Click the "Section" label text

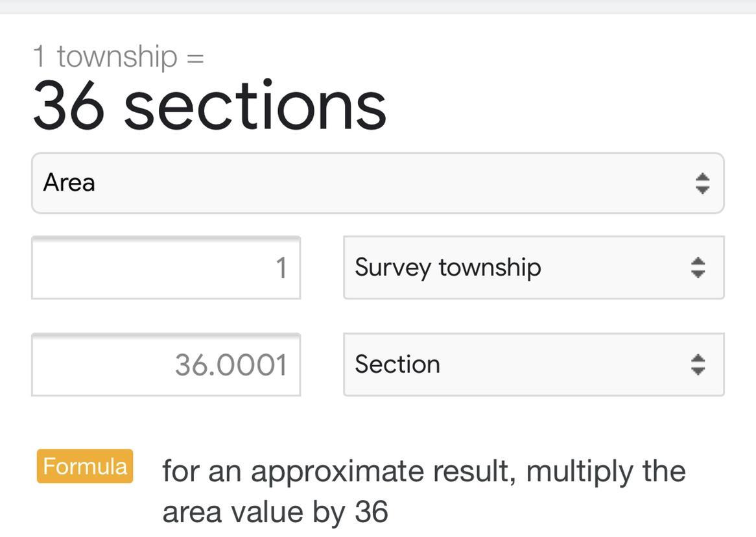click(x=397, y=364)
